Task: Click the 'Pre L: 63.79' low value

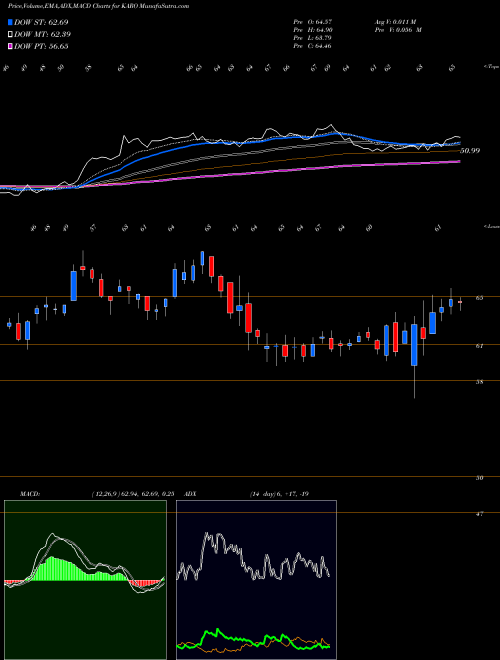Action: (x=312, y=38)
